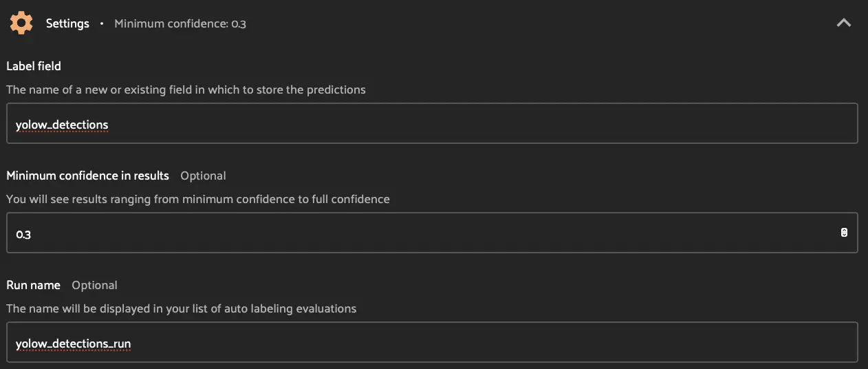Click the Label field description about storing predictions

(186, 89)
